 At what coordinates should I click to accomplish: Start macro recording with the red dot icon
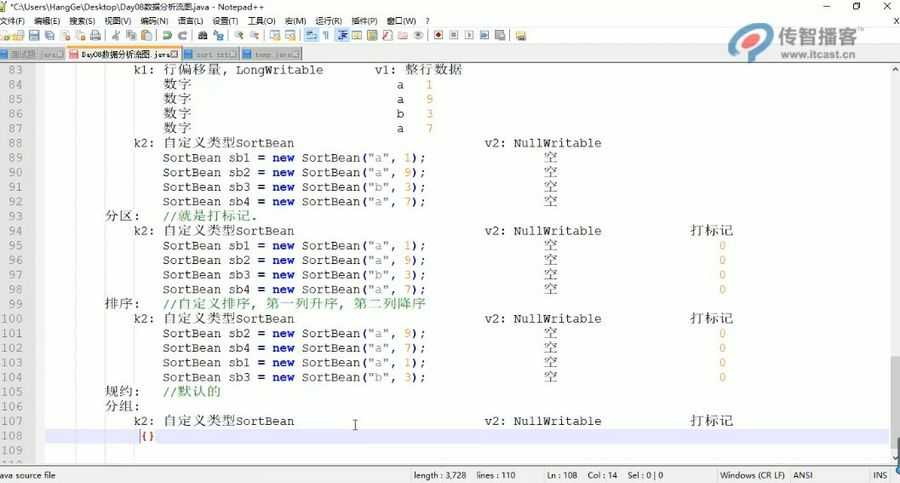coord(438,36)
